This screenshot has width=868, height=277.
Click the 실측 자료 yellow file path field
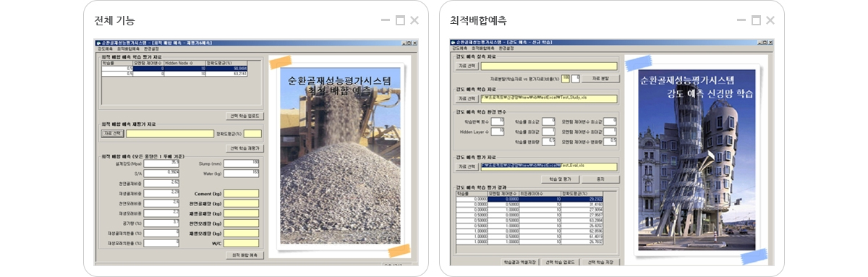coord(548,66)
